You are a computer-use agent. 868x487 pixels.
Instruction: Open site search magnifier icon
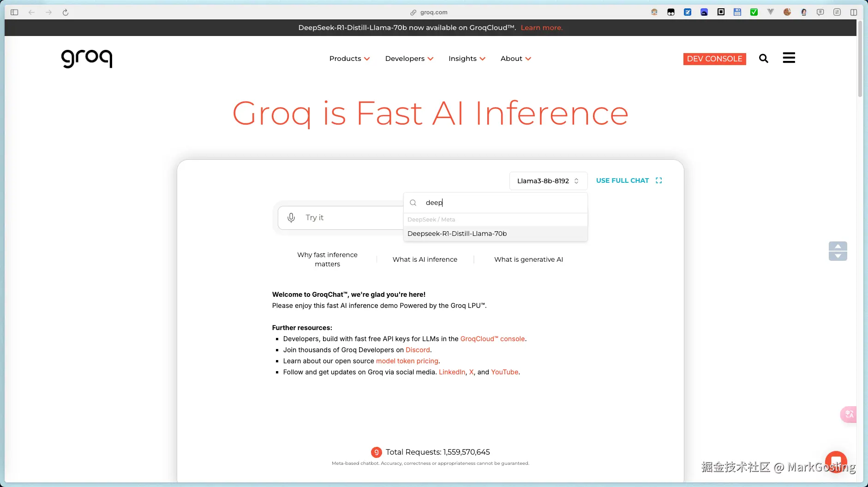point(764,59)
